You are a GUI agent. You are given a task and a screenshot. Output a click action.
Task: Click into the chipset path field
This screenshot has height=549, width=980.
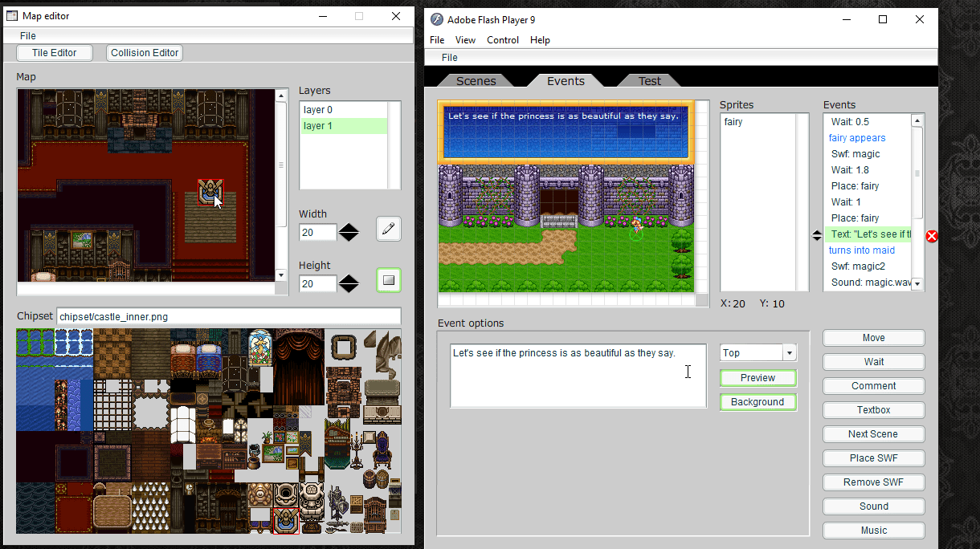click(228, 316)
